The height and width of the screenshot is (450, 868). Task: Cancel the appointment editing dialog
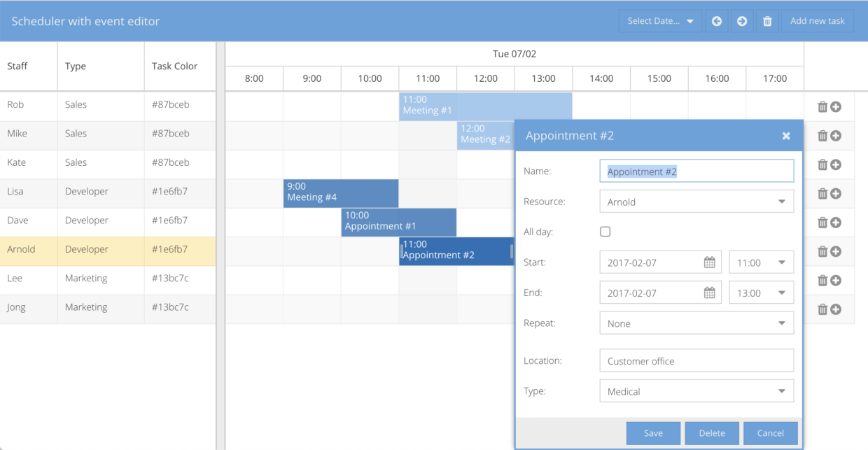point(770,433)
